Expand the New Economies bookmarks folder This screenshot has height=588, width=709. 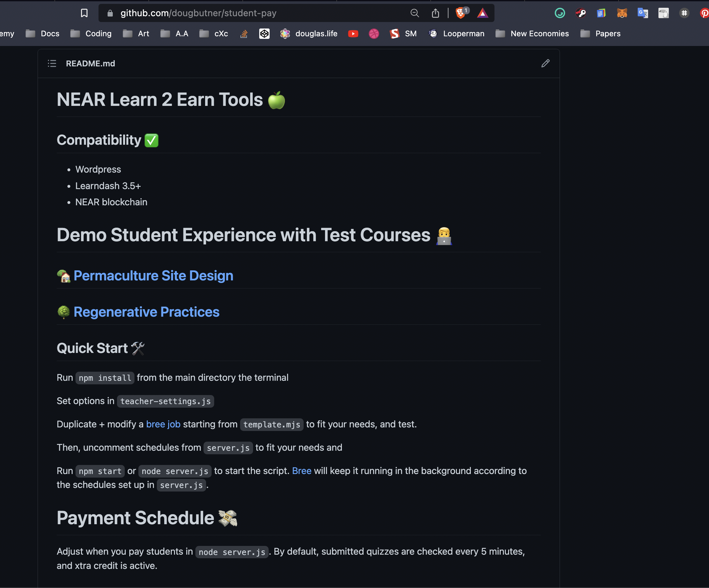pos(532,34)
